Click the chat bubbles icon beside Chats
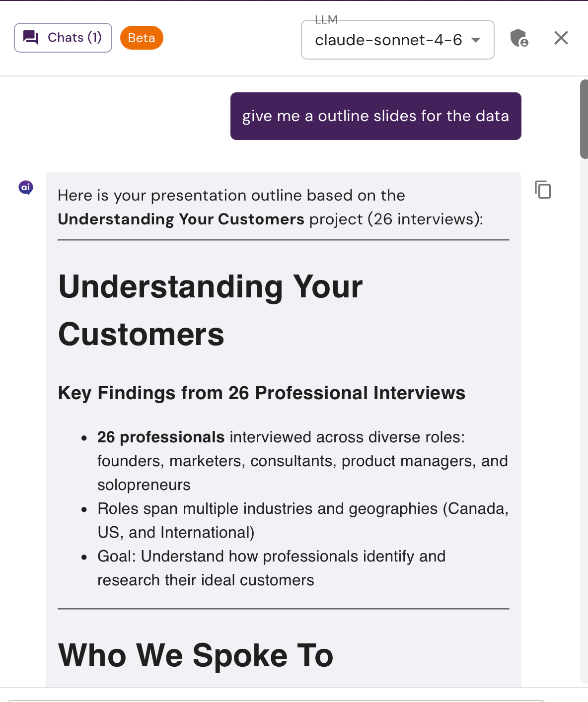This screenshot has height=702, width=588. pyautogui.click(x=31, y=38)
